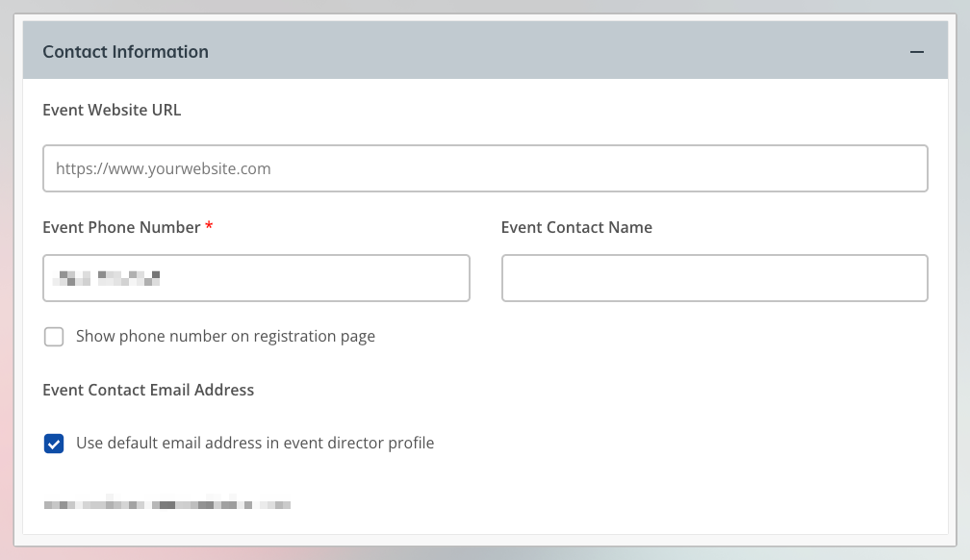
Task: Collapse the Contact Information section with minus icon
Action: point(917,52)
